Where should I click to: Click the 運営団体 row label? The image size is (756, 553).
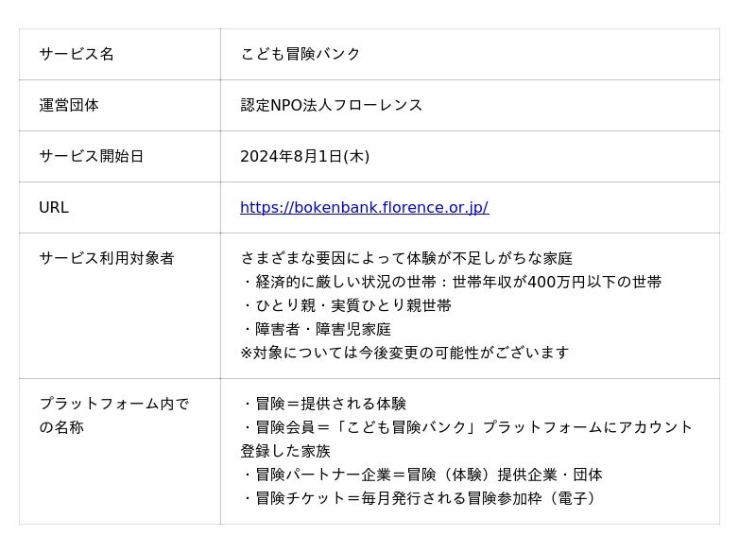(x=69, y=105)
